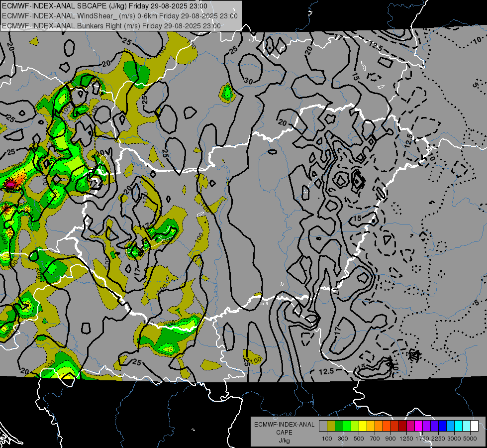This screenshot has height=448, width=487.
Task: Click the dark red legend swatch
Action: [402, 426]
